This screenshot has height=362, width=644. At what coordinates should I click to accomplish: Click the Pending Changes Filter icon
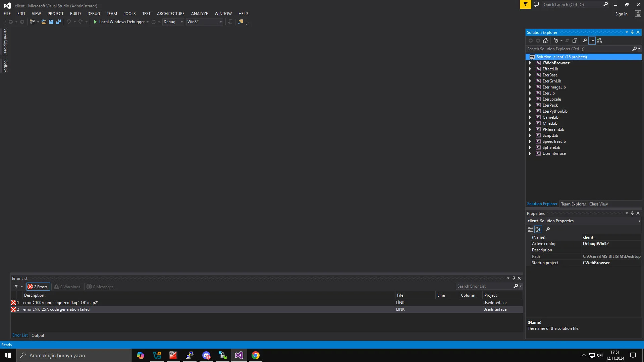click(x=556, y=41)
